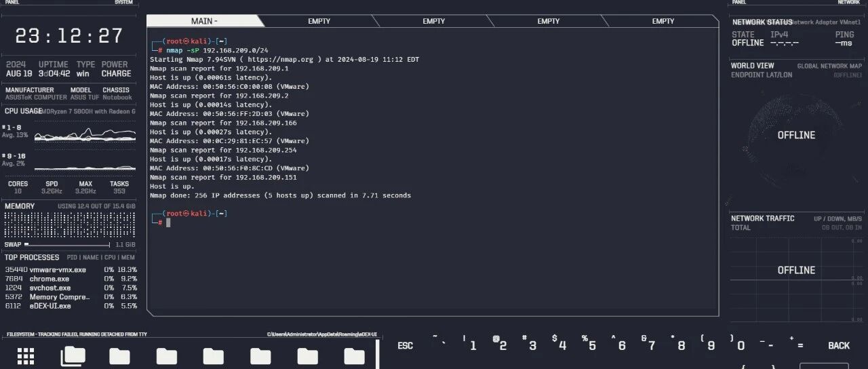Click the memory usage 12.4 out of 15.4 GiB text

click(x=96, y=206)
